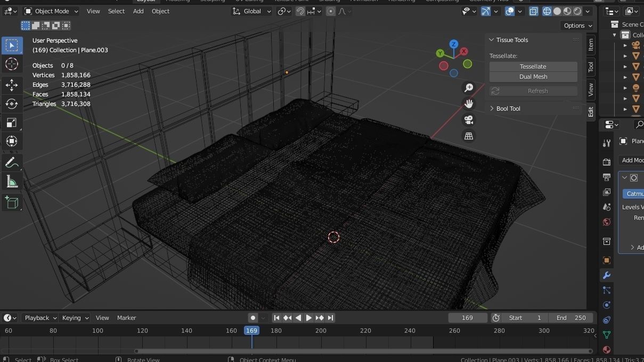644x362 pixels.
Task: Click the pan hand gizmo
Action: pyautogui.click(x=469, y=104)
